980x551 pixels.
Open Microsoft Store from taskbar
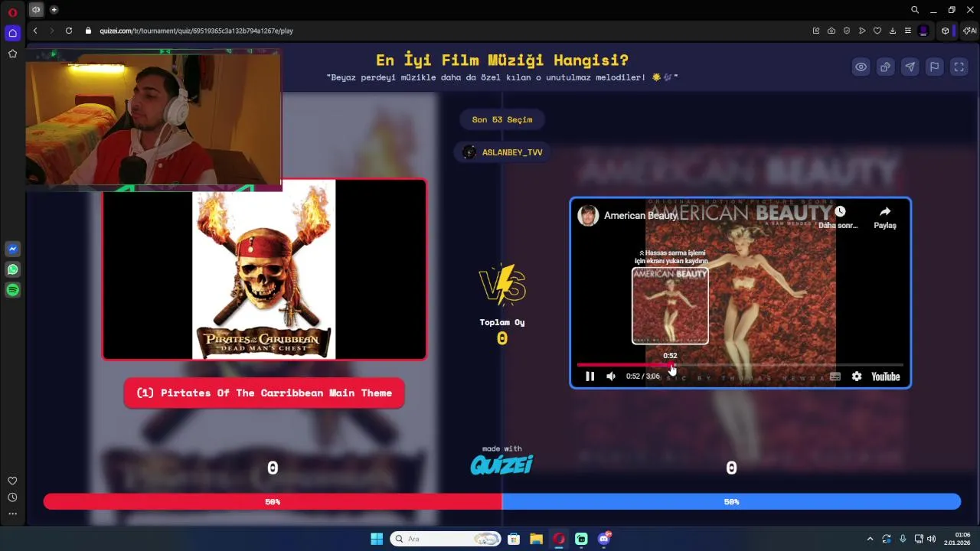click(514, 539)
